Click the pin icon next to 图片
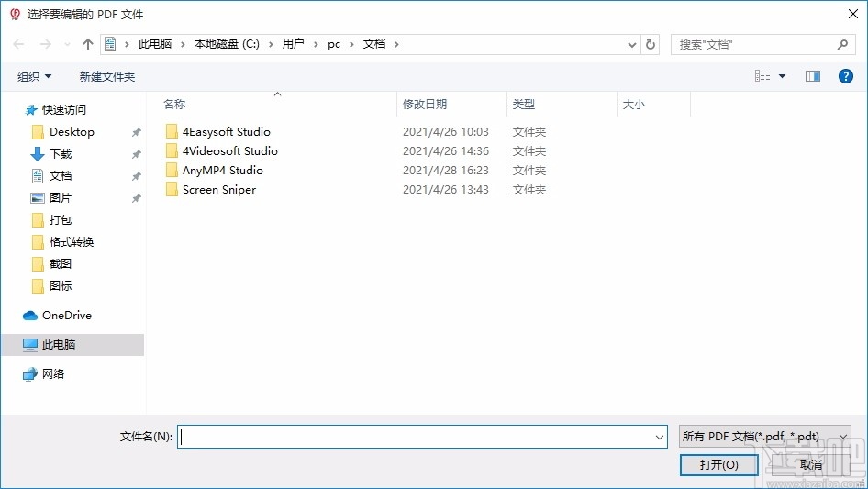868x489 pixels. pos(136,198)
